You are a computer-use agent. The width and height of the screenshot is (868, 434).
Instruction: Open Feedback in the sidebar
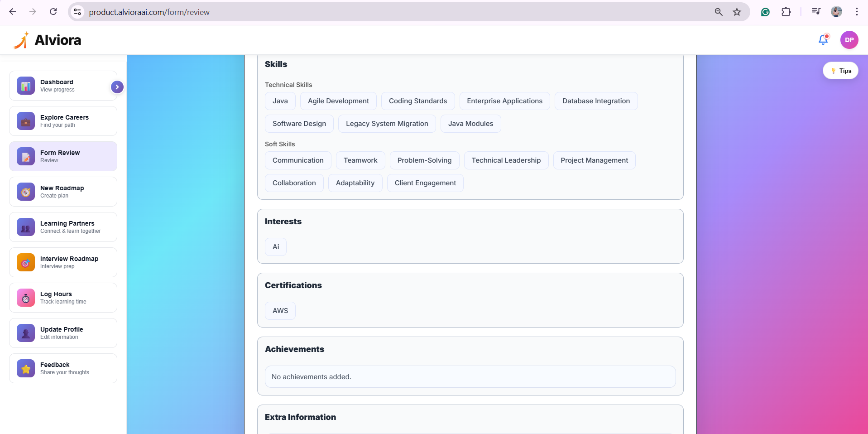63,368
